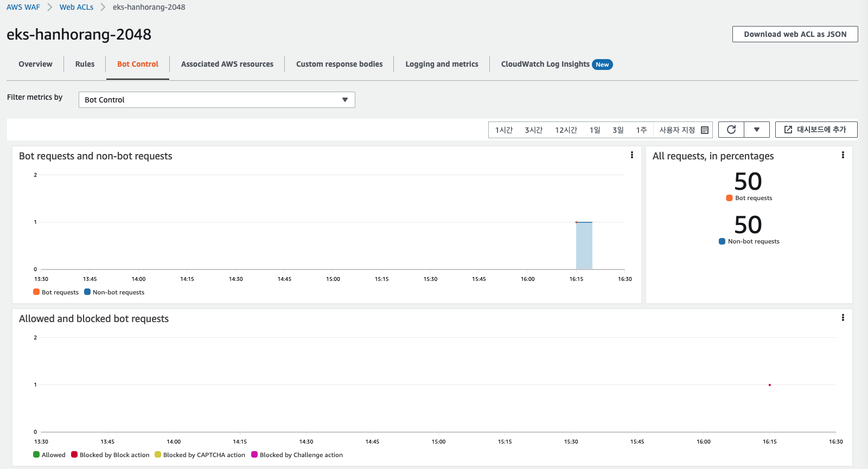Select the 3시간 time range
Viewport: 868px width, 469px height.
[534, 130]
